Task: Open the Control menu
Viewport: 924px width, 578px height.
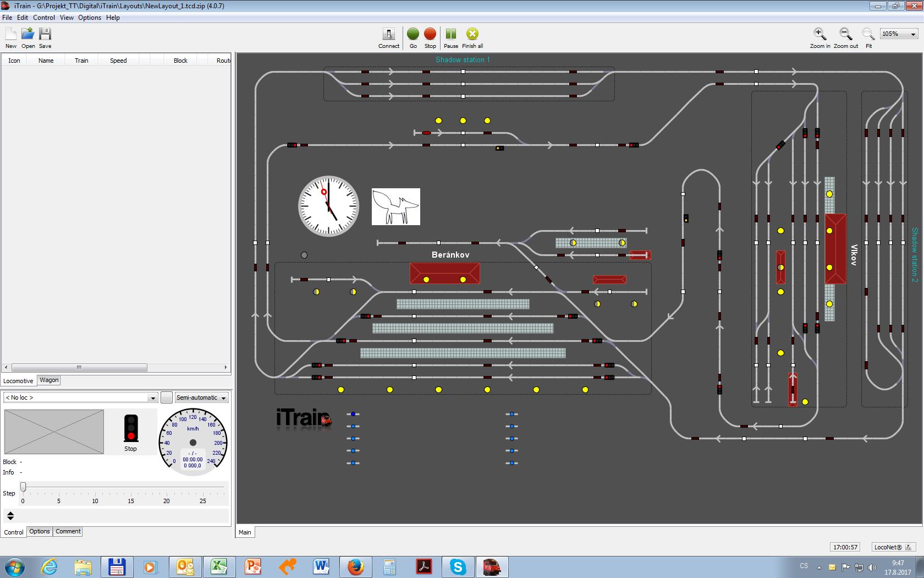Action: click(43, 18)
